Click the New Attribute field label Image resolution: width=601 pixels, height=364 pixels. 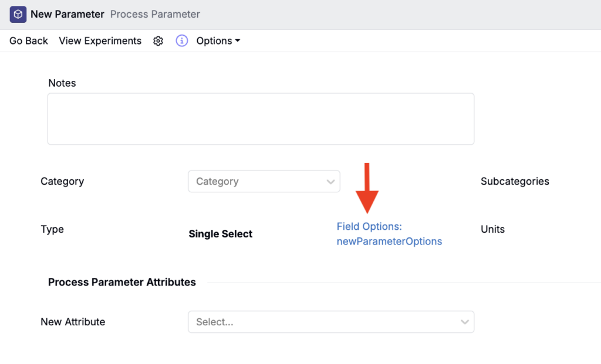73,322
